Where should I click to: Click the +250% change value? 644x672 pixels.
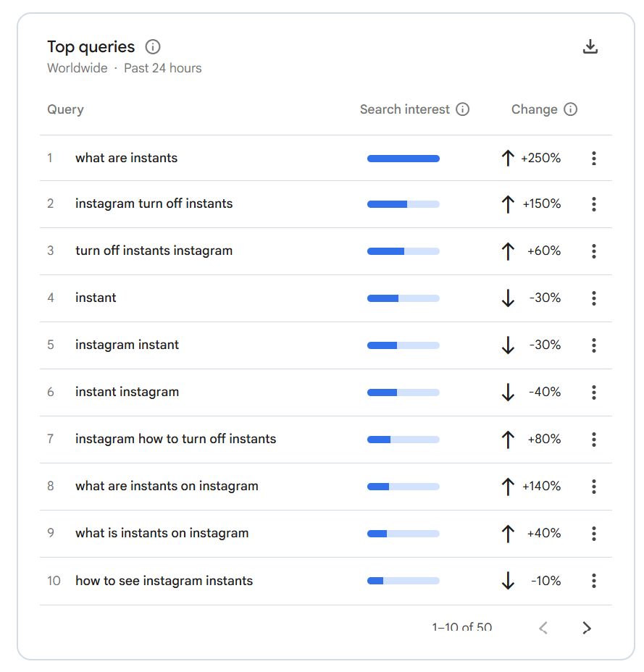540,158
